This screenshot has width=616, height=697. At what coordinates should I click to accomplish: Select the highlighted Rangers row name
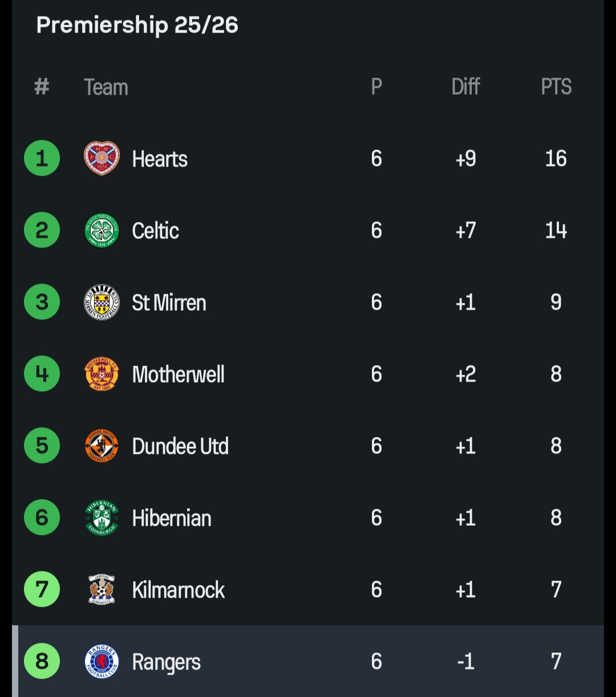[167, 663]
